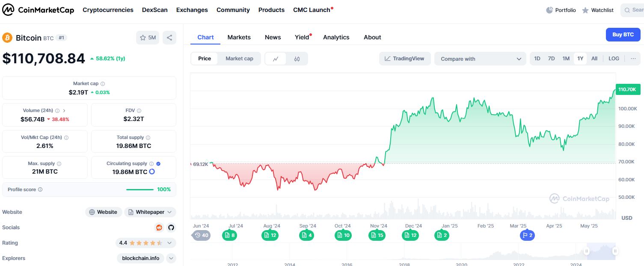Open the Community menu
644x266 pixels.
pyautogui.click(x=233, y=10)
